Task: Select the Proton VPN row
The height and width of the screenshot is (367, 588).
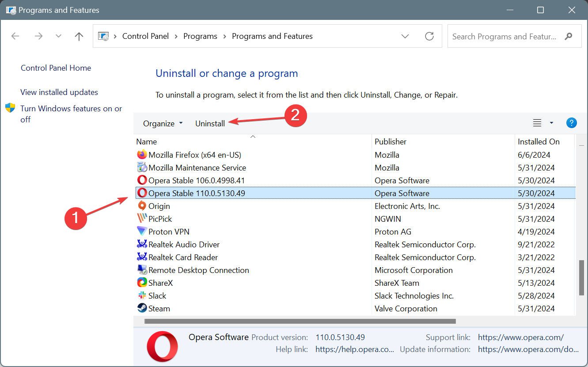Action: click(355, 231)
